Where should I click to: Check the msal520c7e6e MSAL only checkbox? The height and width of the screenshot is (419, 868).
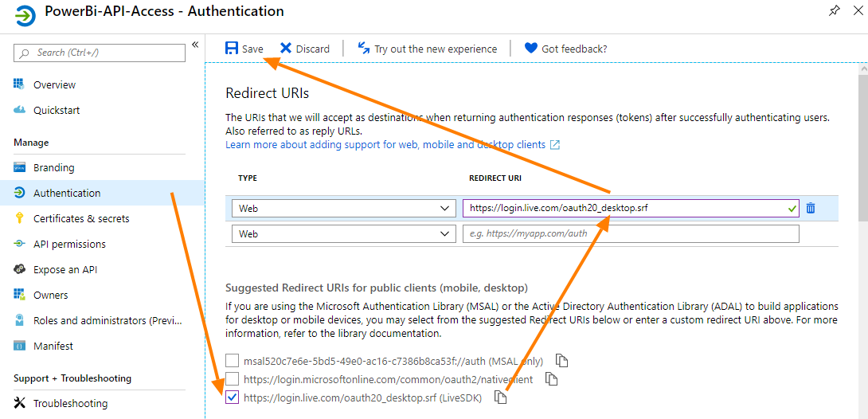[232, 361]
